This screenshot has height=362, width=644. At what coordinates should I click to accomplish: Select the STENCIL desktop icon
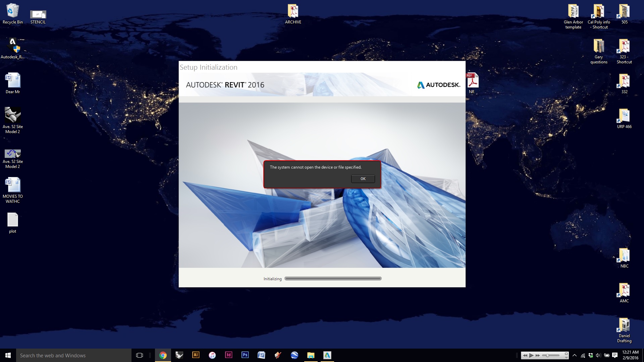(x=38, y=17)
